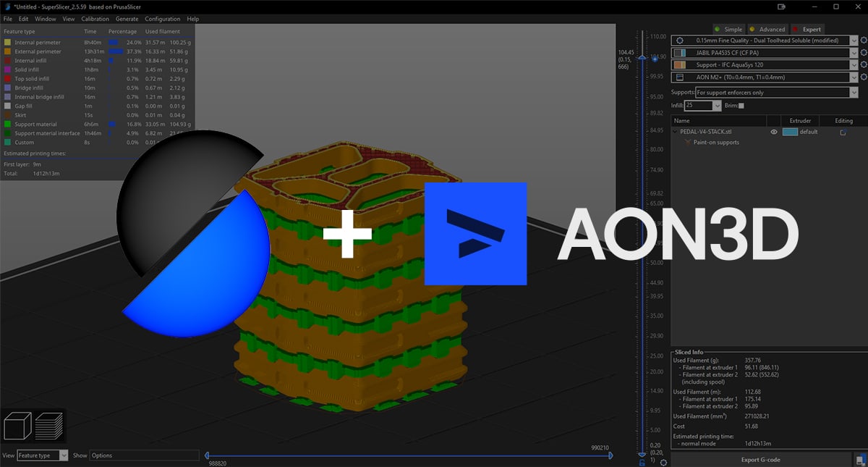Screen dimensions: 868x467
Task: Click the Editing column header
Action: [x=843, y=121]
